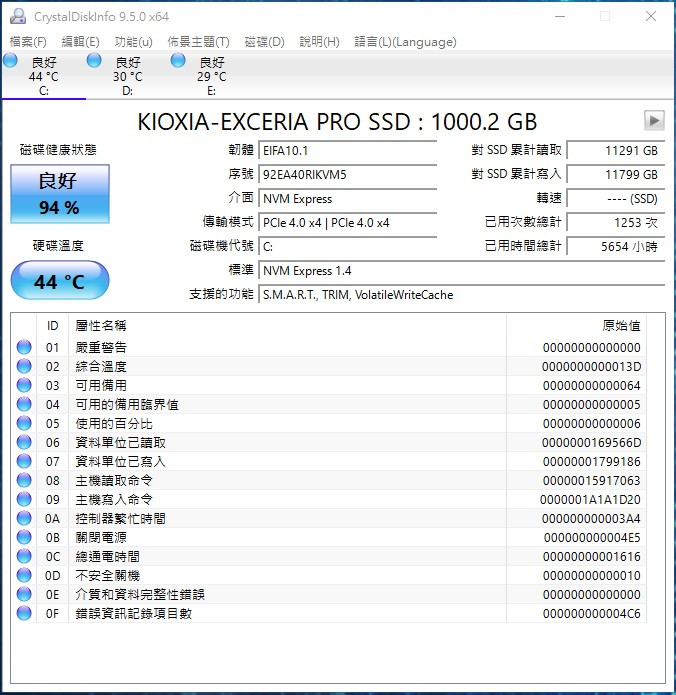This screenshot has width=676, height=695.
Task: Click status orb of attribute 0E 介質和資料完整性錯誤
Action: tap(24, 594)
